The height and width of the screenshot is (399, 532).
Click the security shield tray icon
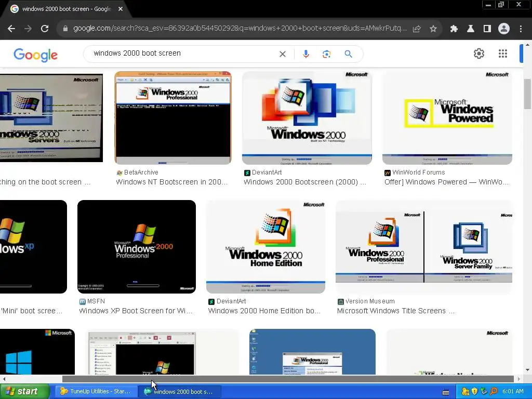[x=474, y=392]
